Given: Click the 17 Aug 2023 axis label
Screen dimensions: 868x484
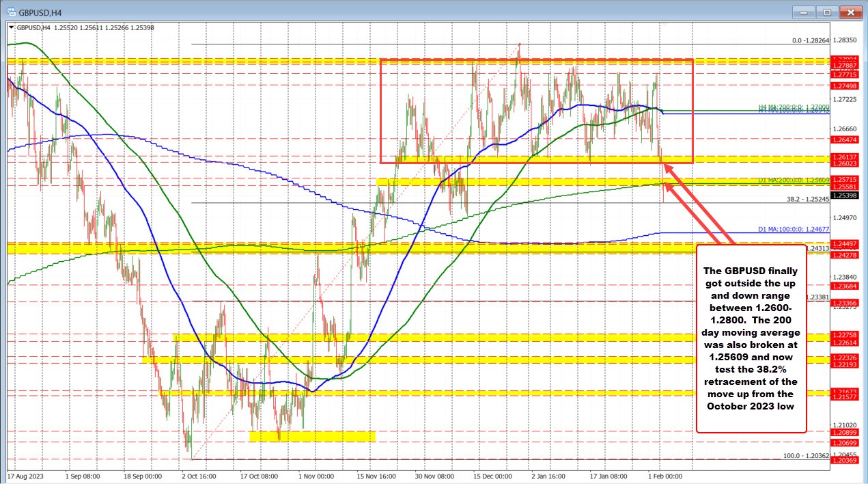Looking at the screenshot, I should coord(26,476).
